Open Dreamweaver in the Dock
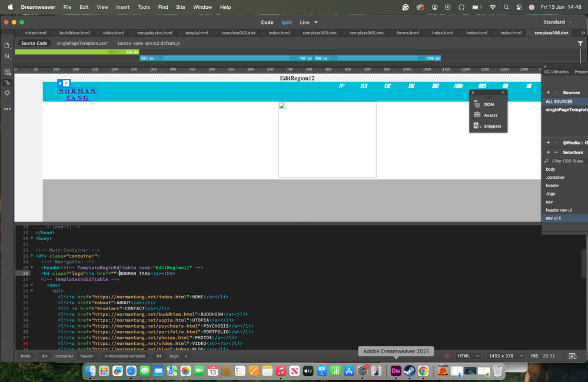588x382 pixels. point(396,371)
